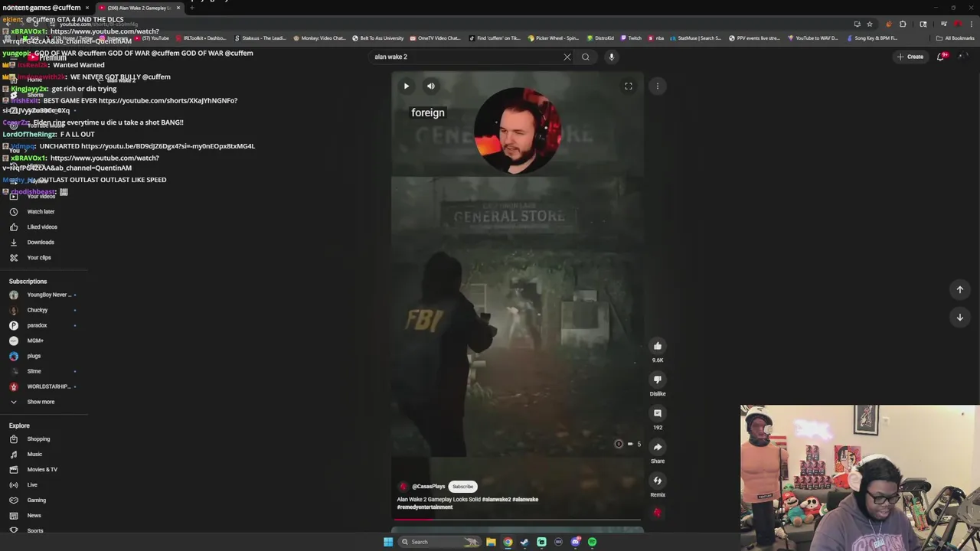980x551 pixels.
Task: Open the Picker Wheel bookmark
Action: [554, 38]
